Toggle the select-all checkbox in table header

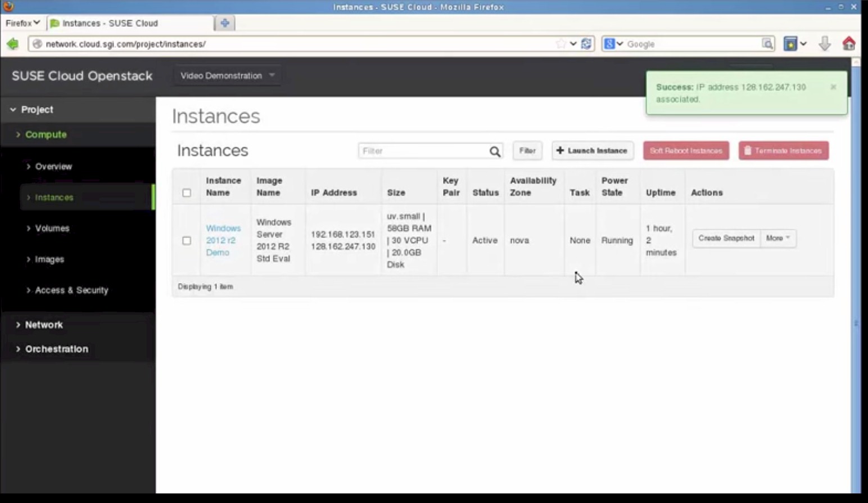pos(187,192)
